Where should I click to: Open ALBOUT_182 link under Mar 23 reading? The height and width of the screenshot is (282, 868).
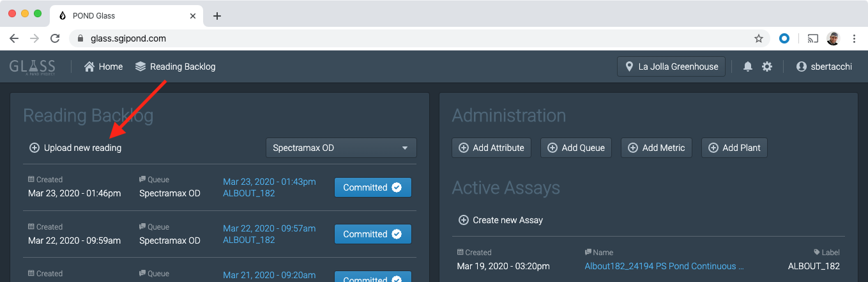tap(249, 193)
